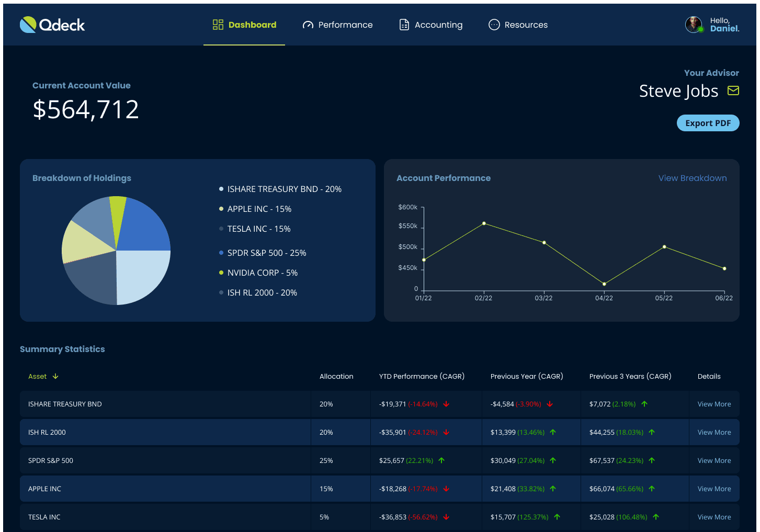Click green up arrow beside 106.48%

click(656, 517)
